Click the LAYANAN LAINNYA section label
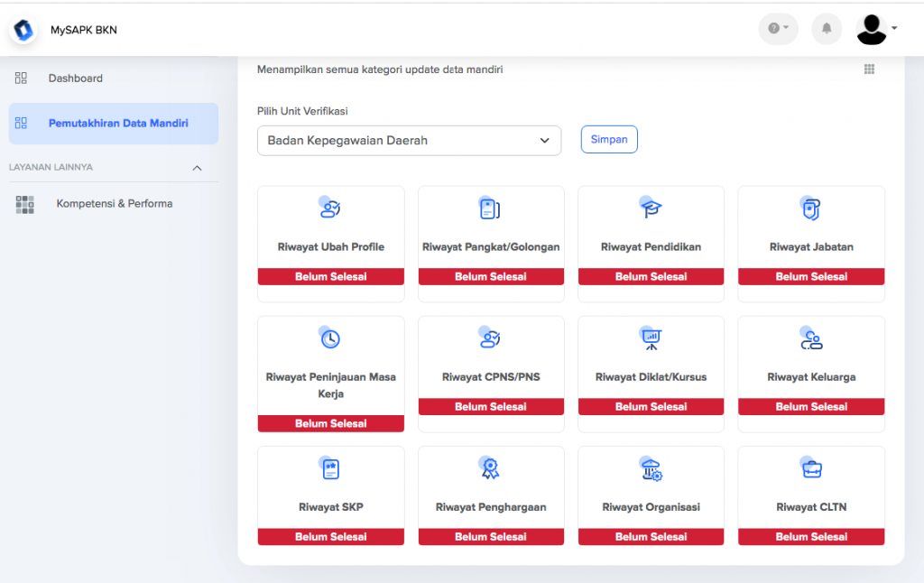The image size is (924, 583). tap(51, 168)
